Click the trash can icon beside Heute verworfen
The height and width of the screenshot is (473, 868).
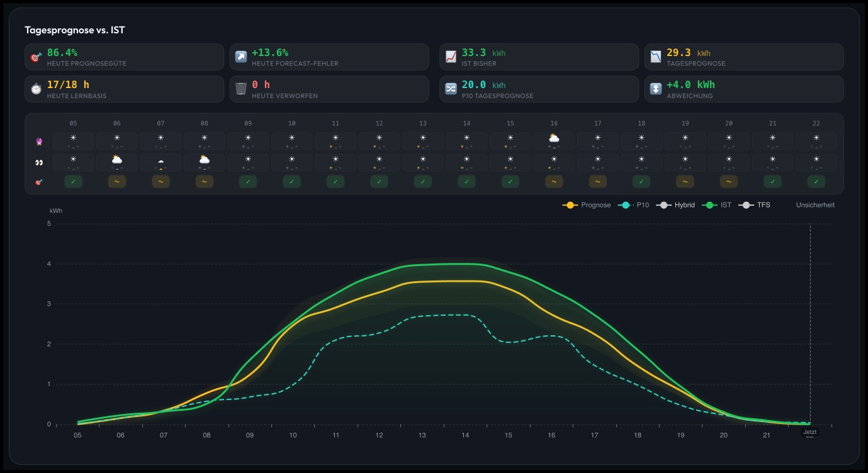pos(241,89)
